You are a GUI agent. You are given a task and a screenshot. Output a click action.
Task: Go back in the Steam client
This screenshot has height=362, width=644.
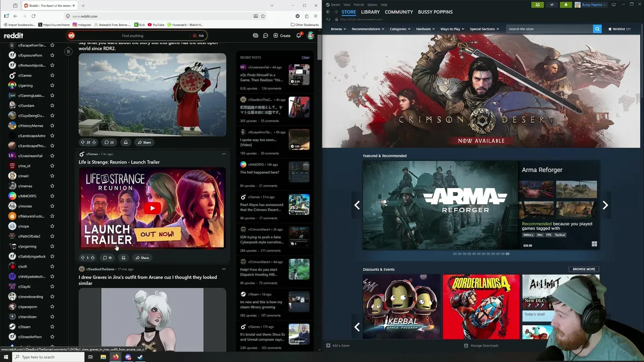click(328, 12)
